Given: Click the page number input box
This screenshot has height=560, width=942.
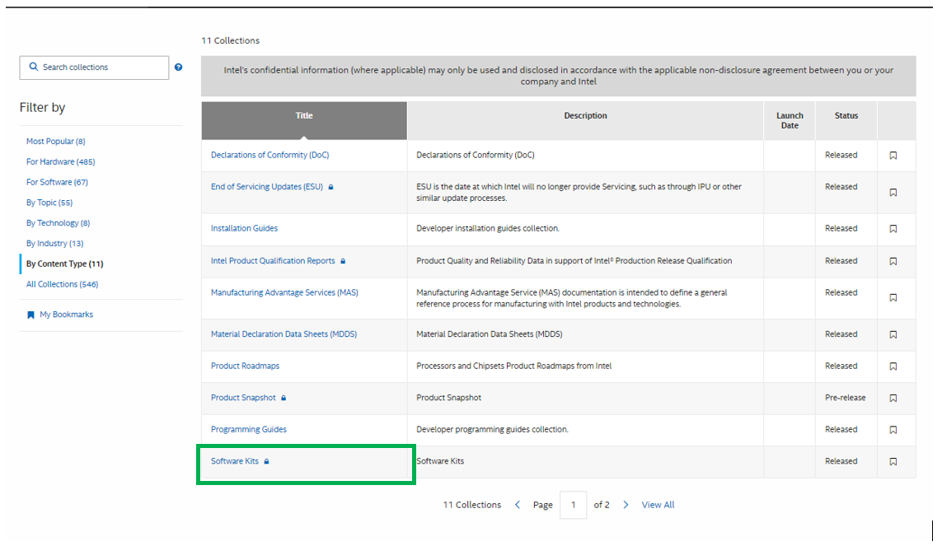Looking at the screenshot, I should [573, 505].
